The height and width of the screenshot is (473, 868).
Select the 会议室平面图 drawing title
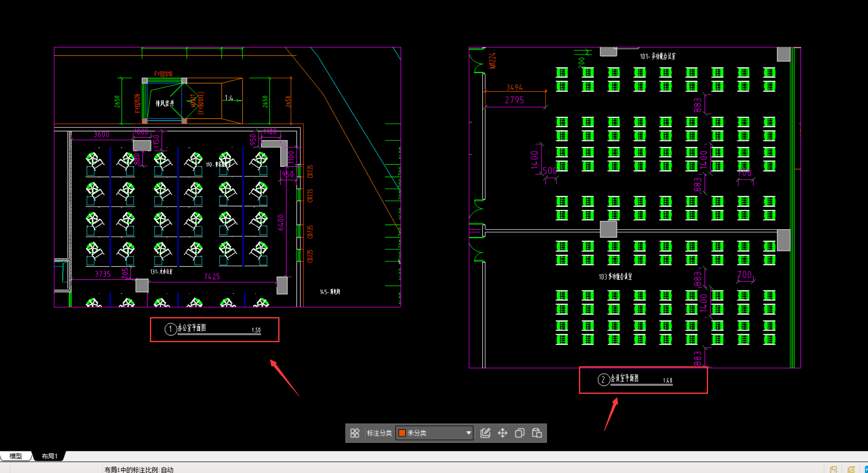coord(625,378)
